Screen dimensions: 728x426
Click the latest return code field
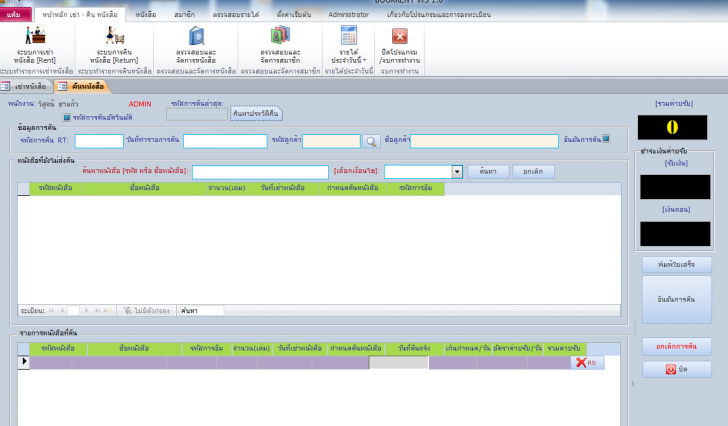pos(197,114)
